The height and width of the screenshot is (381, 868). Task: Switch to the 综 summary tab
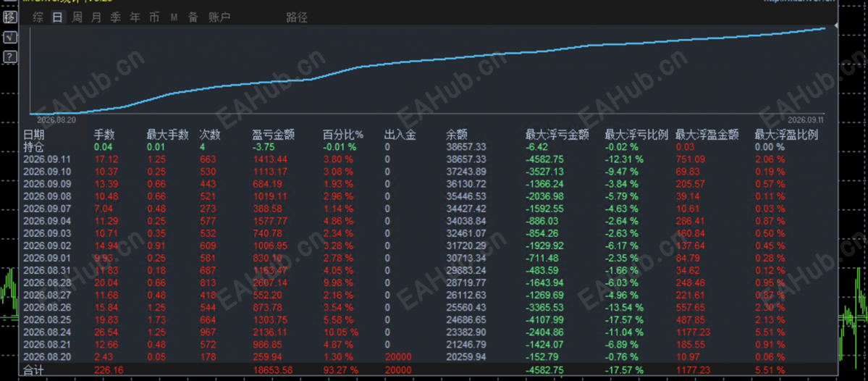[x=38, y=17]
